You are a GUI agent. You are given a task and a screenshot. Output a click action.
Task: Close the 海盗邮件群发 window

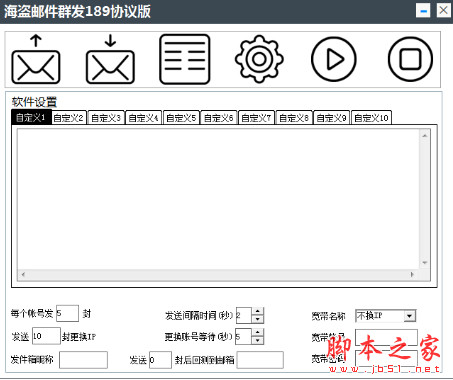[443, 11]
